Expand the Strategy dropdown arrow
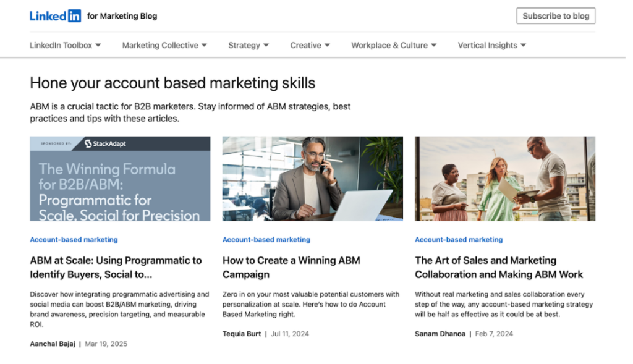Screen dimensions: 633x364 266,45
